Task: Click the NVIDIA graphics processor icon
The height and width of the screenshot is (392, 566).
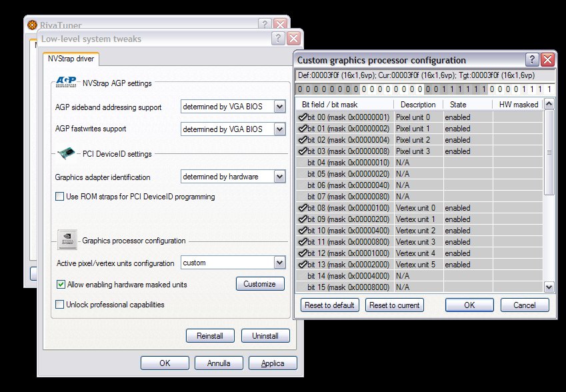Action: coord(67,240)
